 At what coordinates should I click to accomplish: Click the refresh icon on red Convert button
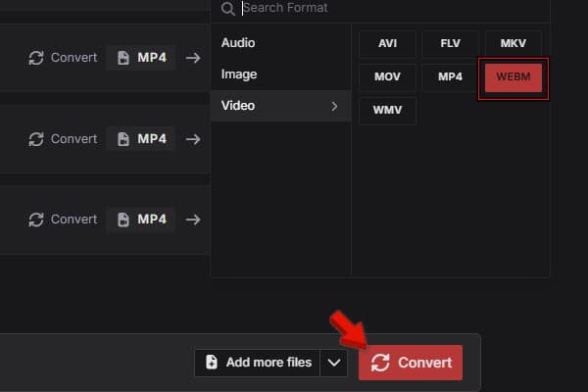380,363
